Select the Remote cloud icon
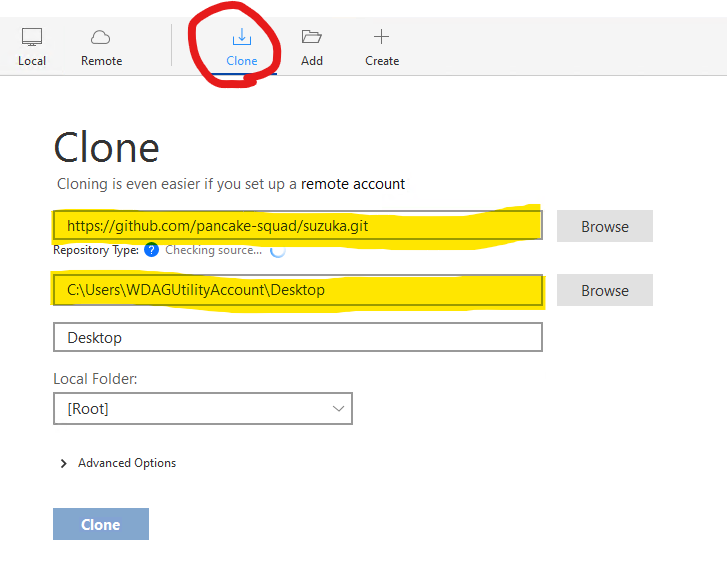 click(101, 37)
